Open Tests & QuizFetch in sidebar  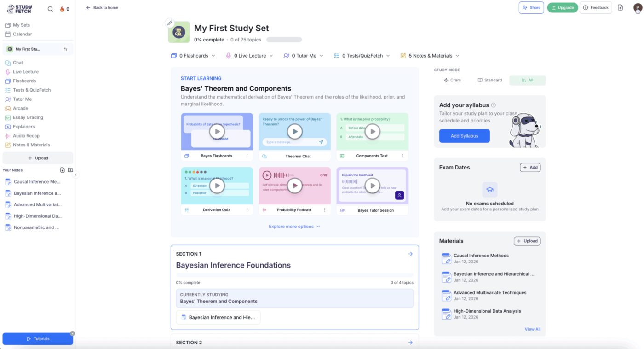tap(32, 90)
